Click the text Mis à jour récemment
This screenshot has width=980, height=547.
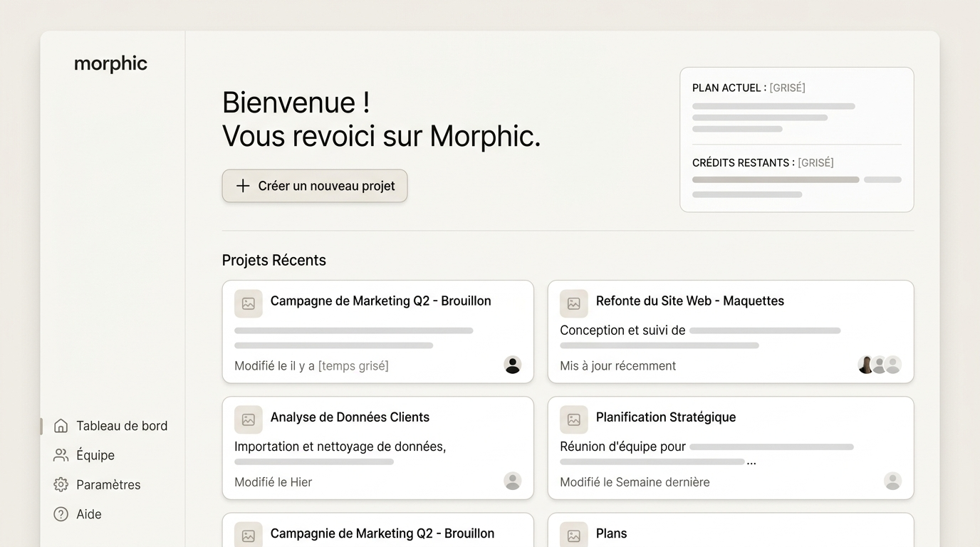618,365
